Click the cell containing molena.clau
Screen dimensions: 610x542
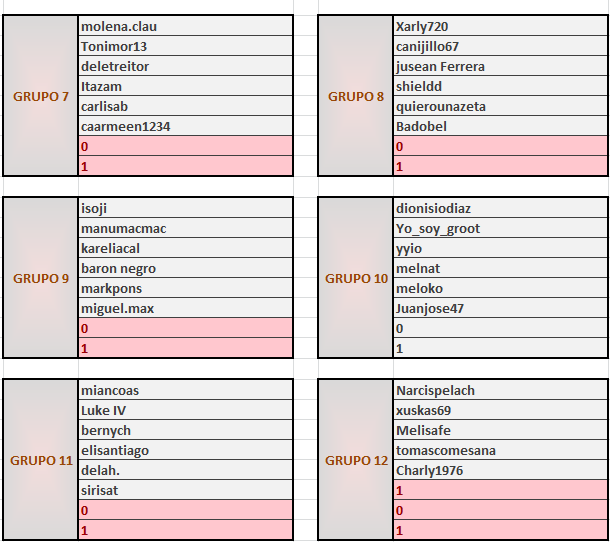click(185, 27)
